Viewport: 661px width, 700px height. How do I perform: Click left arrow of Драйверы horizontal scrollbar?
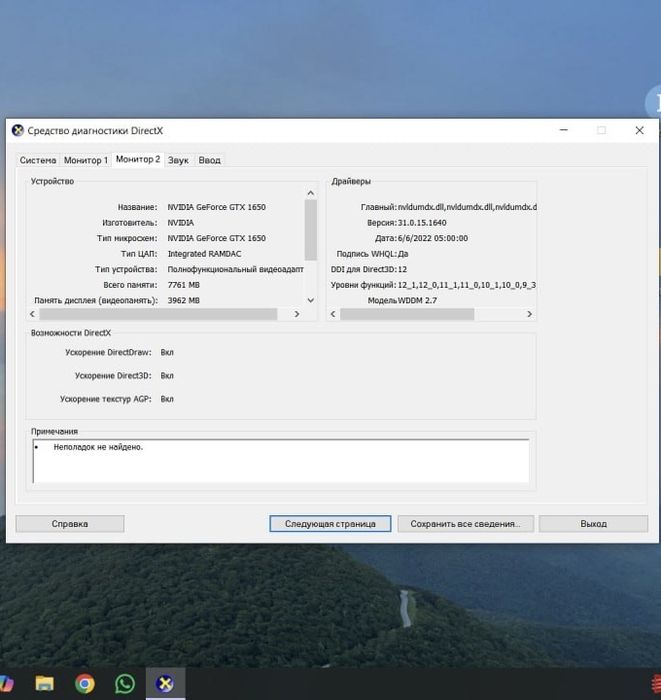pos(333,314)
